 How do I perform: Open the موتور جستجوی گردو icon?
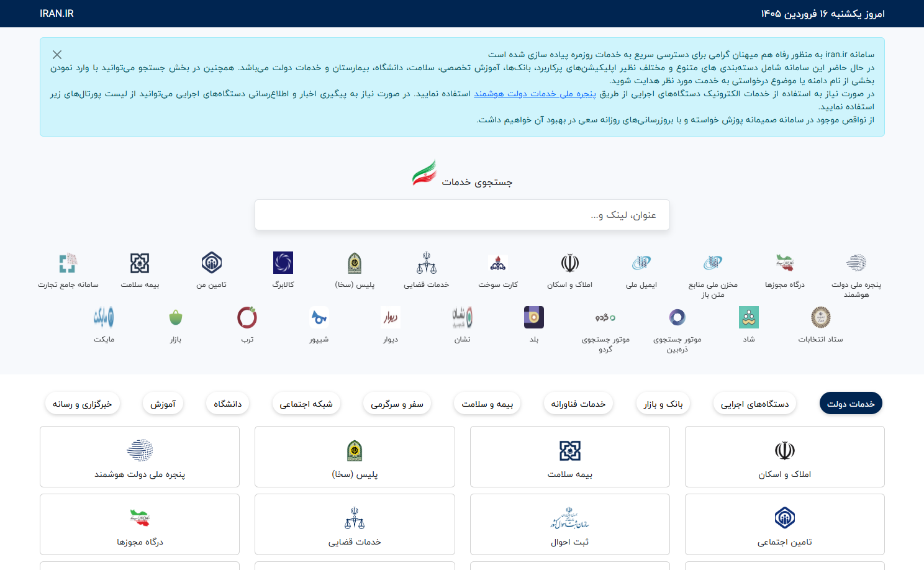tap(605, 317)
